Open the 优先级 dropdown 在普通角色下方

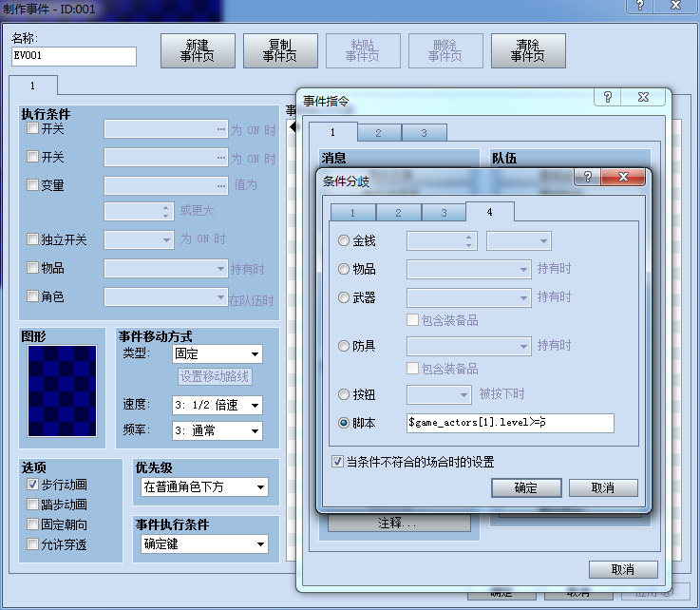pyautogui.click(x=204, y=486)
